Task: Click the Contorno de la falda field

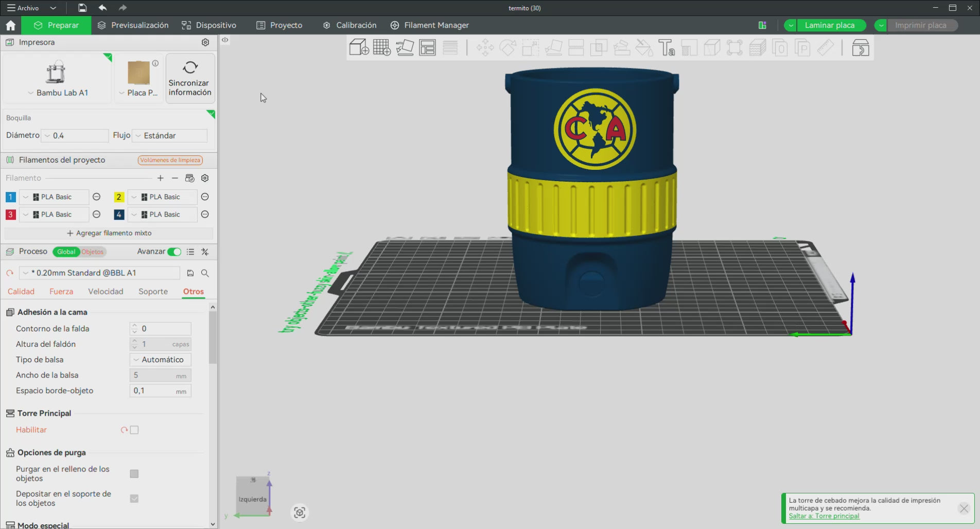Action: [161, 329]
